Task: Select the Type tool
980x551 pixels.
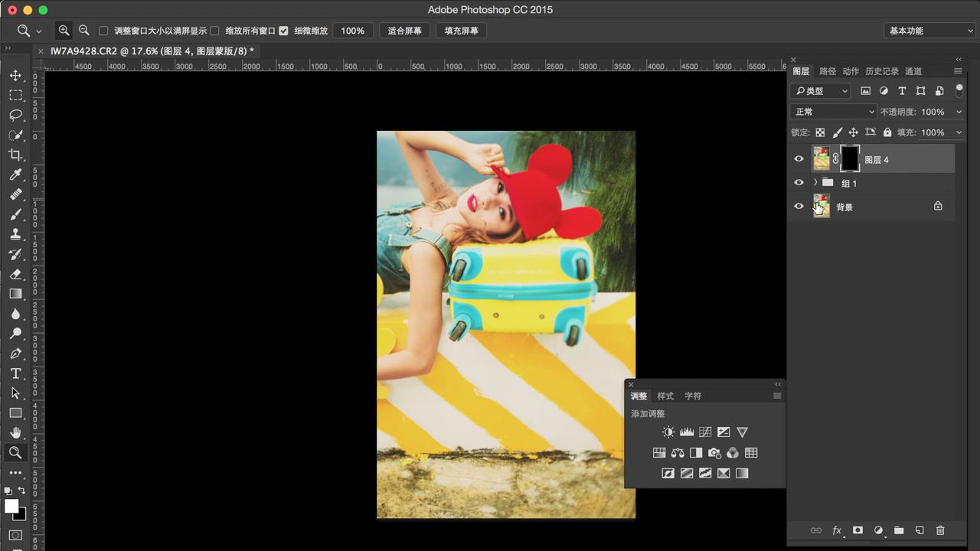Action: (x=15, y=373)
